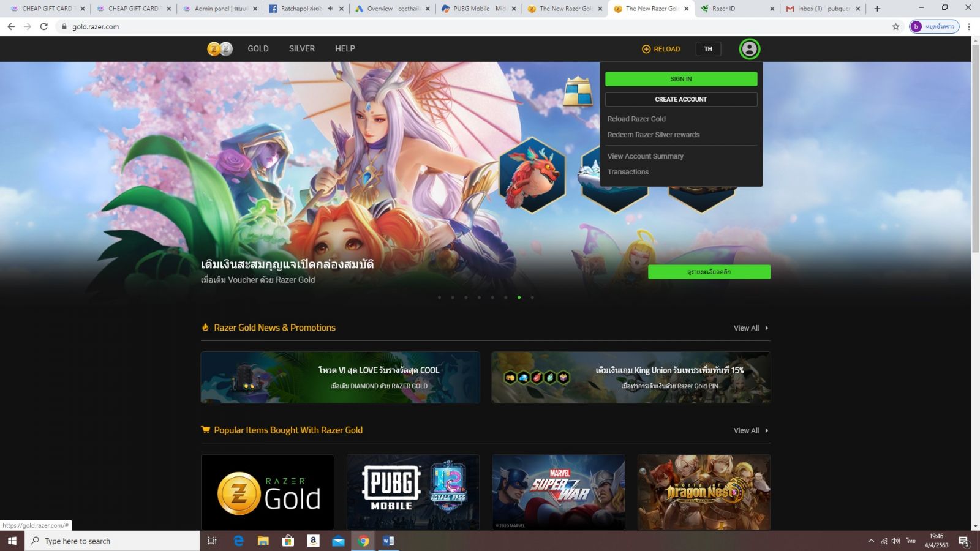Open the Chrome three-dot menu
980x551 pixels.
pos(969,26)
